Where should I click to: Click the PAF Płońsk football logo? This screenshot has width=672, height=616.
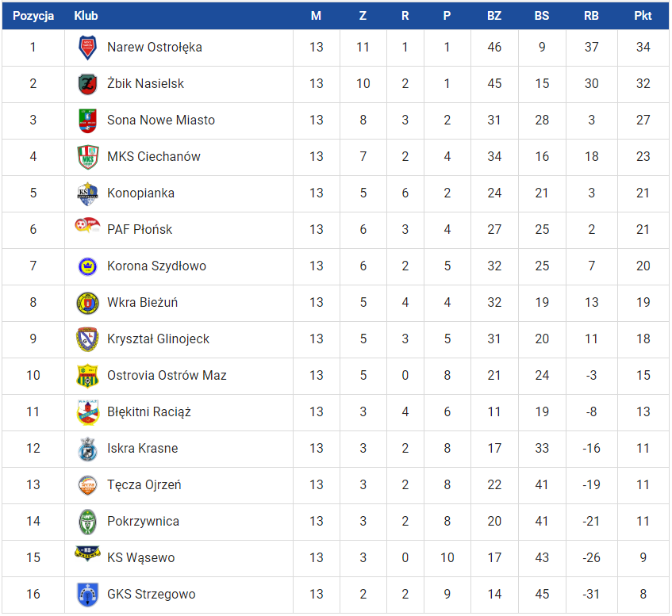point(86,226)
